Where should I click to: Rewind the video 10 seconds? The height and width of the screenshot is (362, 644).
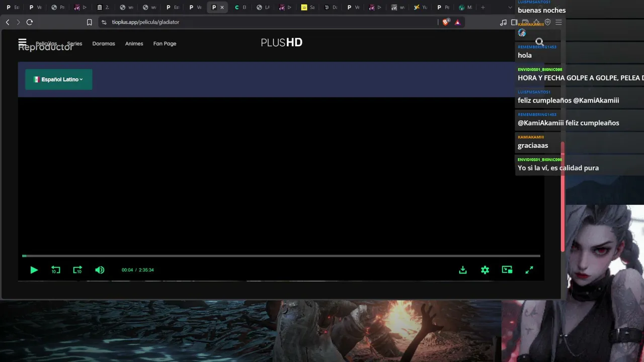point(56,270)
